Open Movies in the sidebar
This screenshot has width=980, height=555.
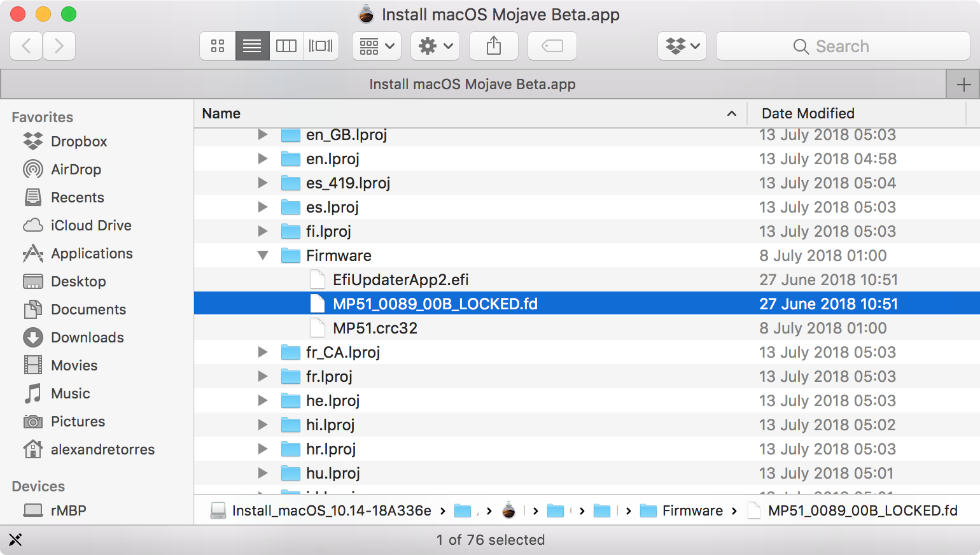tap(60, 365)
